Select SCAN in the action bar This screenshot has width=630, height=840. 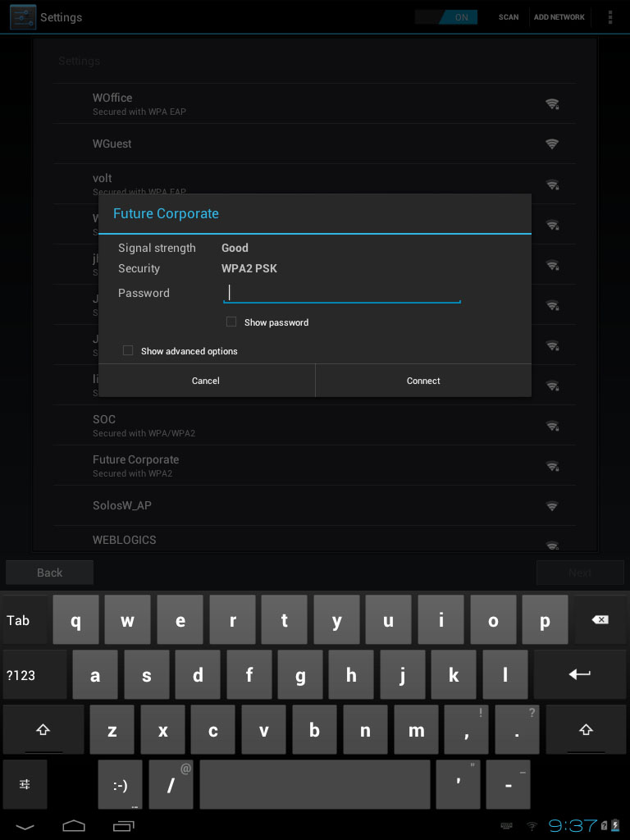pos(509,17)
